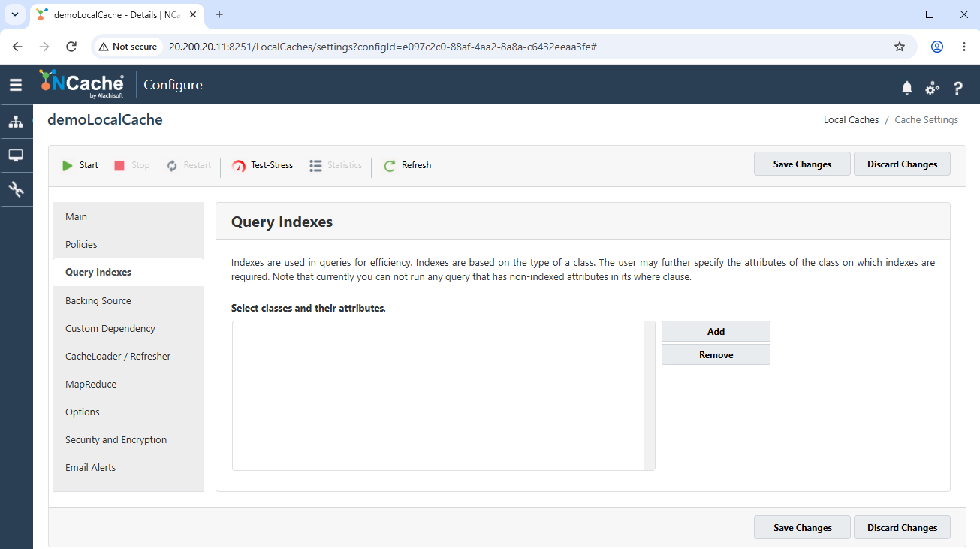
Task: Bookmark this page with star icon
Action: [900, 47]
